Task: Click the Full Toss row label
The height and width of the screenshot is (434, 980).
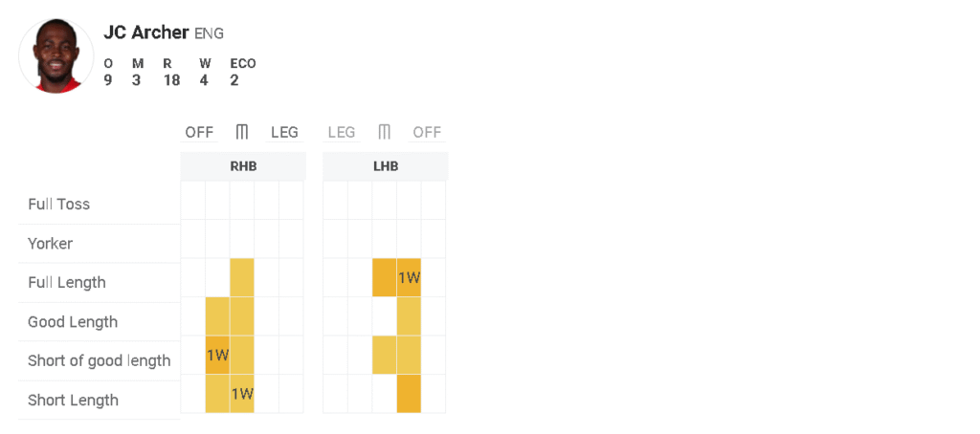Action: coord(59,205)
